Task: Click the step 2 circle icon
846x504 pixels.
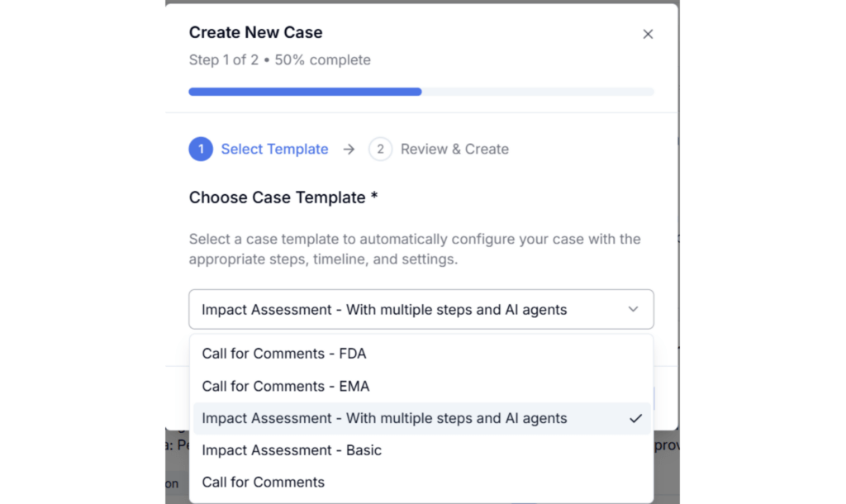Action: [x=380, y=149]
